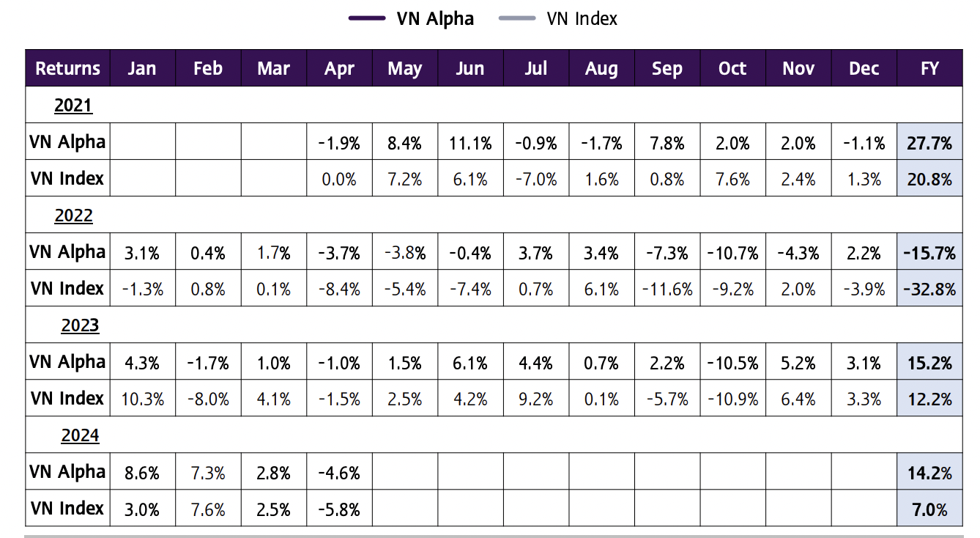This screenshot has height=538, width=980.
Task: Click the 14.2% full-year 2024 cell
Action: [x=929, y=473]
